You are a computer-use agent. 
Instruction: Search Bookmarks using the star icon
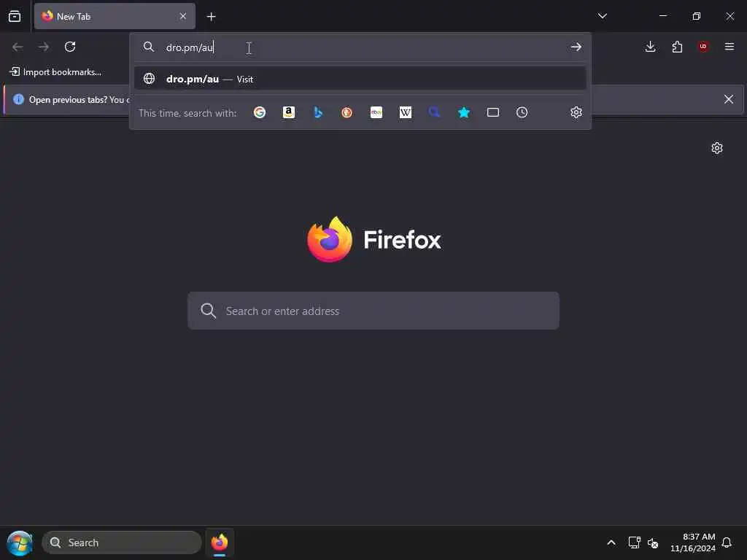pos(463,112)
